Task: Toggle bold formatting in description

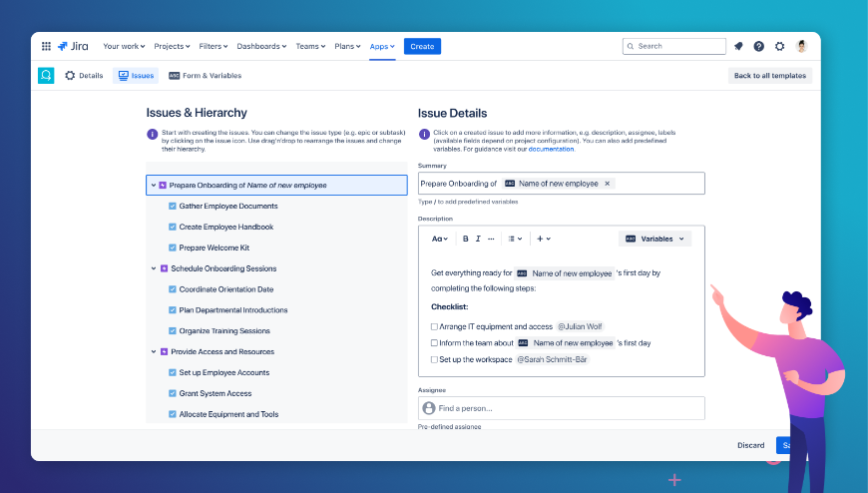Action: click(465, 239)
